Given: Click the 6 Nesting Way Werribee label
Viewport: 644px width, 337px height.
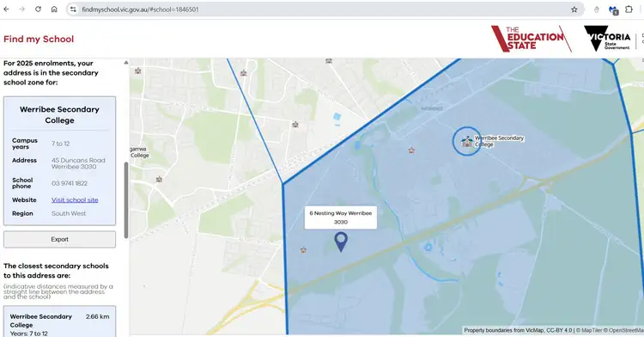Looking at the screenshot, I should (341, 218).
